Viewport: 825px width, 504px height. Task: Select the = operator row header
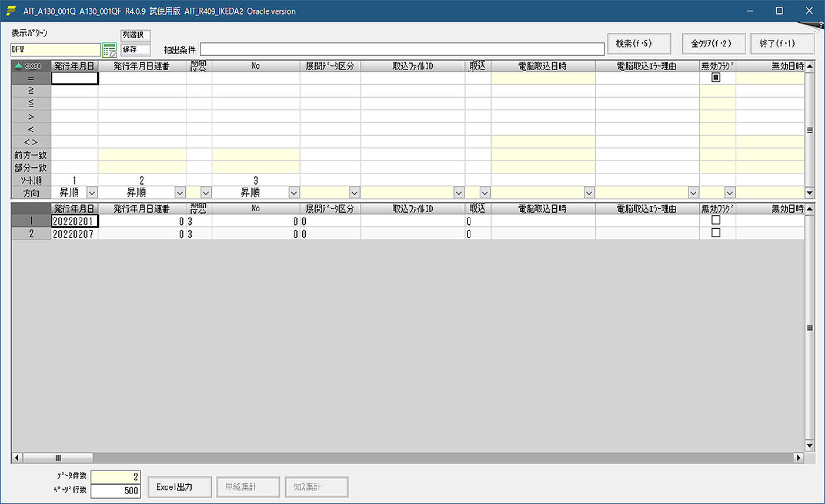(x=31, y=78)
